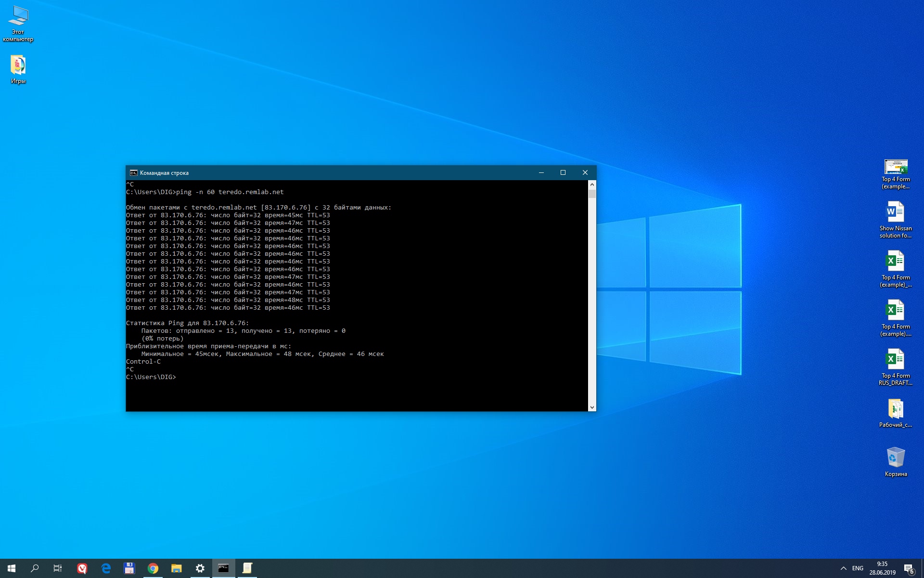Viewport: 924px width, 578px height.
Task: Click 'Пакетов: отправлено = 13' statistics line
Action: click(x=244, y=331)
